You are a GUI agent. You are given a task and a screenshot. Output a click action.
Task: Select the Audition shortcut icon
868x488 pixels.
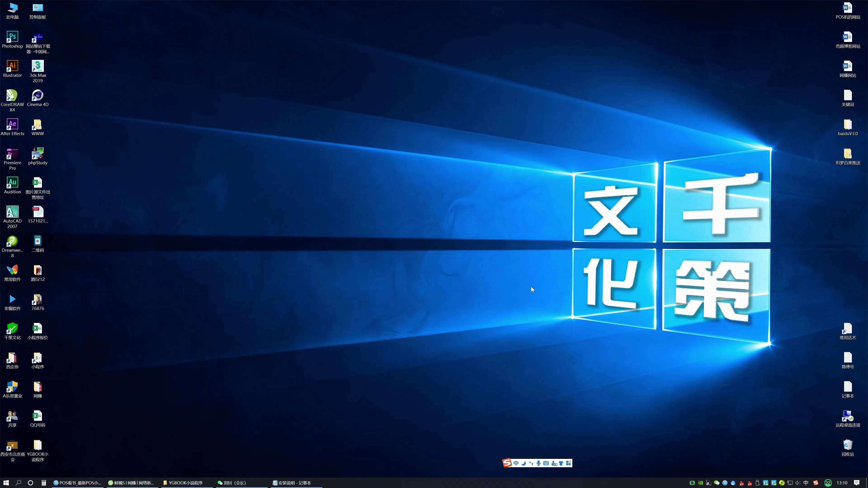click(12, 183)
